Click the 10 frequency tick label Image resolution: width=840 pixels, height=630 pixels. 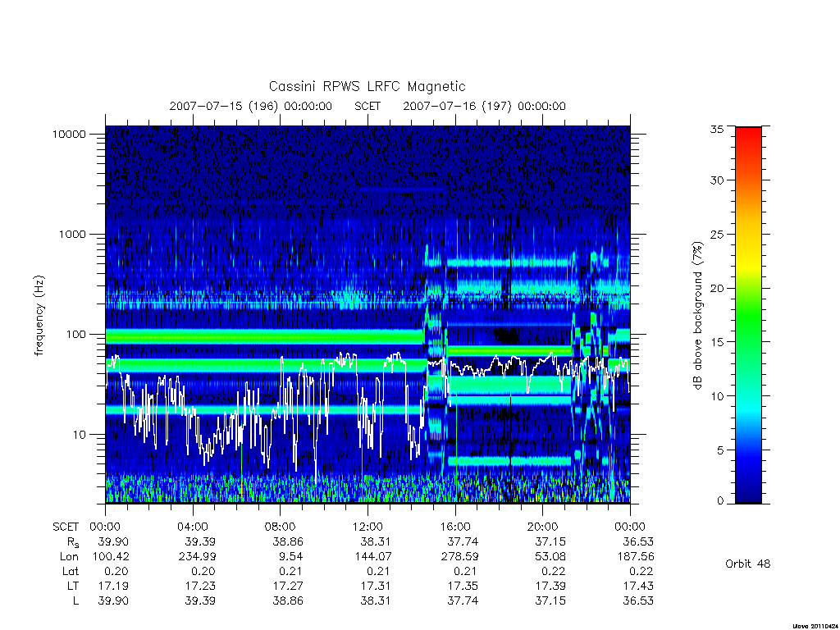point(80,435)
